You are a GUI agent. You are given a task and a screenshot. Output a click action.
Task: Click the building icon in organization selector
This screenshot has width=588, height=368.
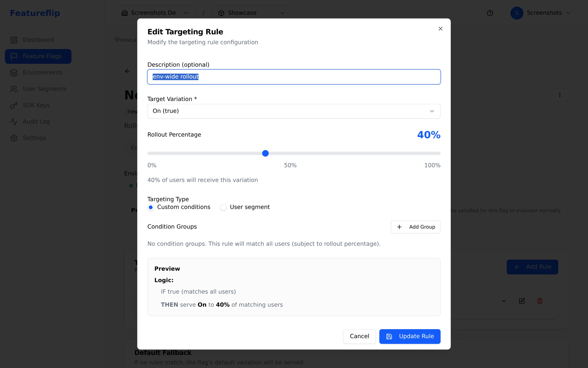pyautogui.click(x=124, y=13)
